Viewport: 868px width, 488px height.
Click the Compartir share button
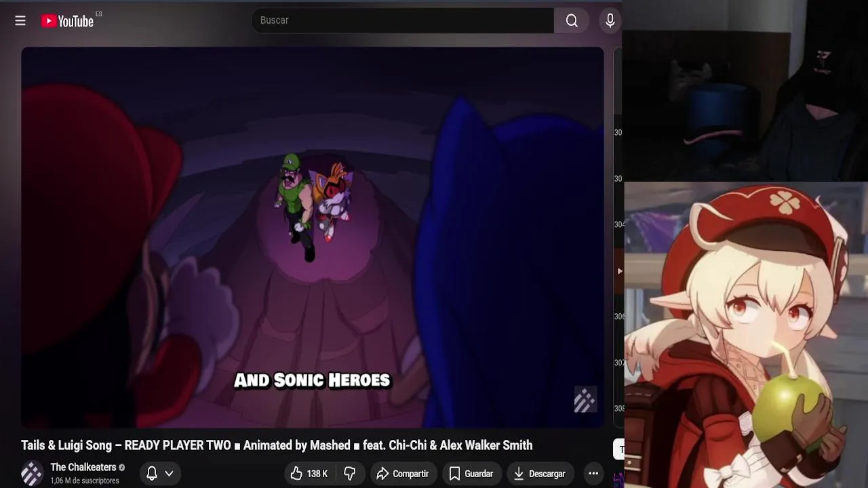[403, 473]
